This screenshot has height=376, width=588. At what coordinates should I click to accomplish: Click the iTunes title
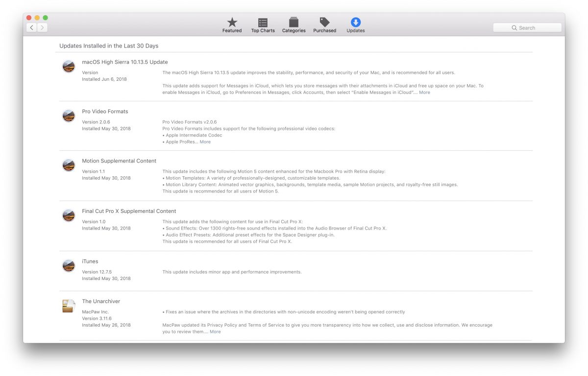point(90,261)
